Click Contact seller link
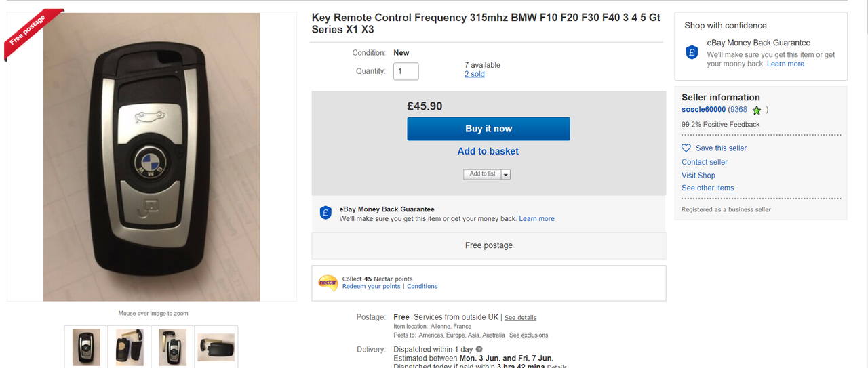This screenshot has width=868, height=368. click(705, 162)
